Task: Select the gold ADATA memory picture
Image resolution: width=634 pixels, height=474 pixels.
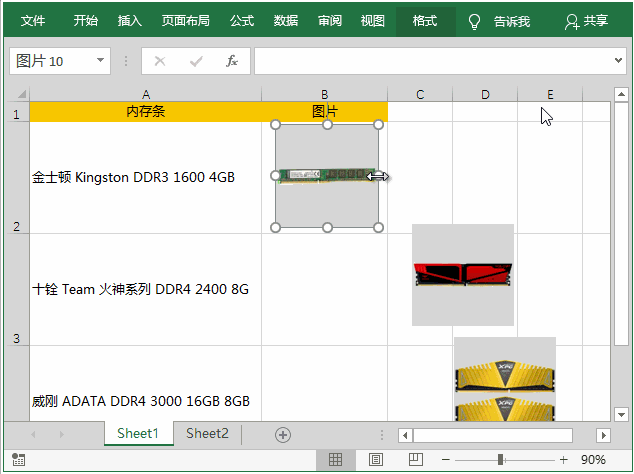Action: point(505,379)
